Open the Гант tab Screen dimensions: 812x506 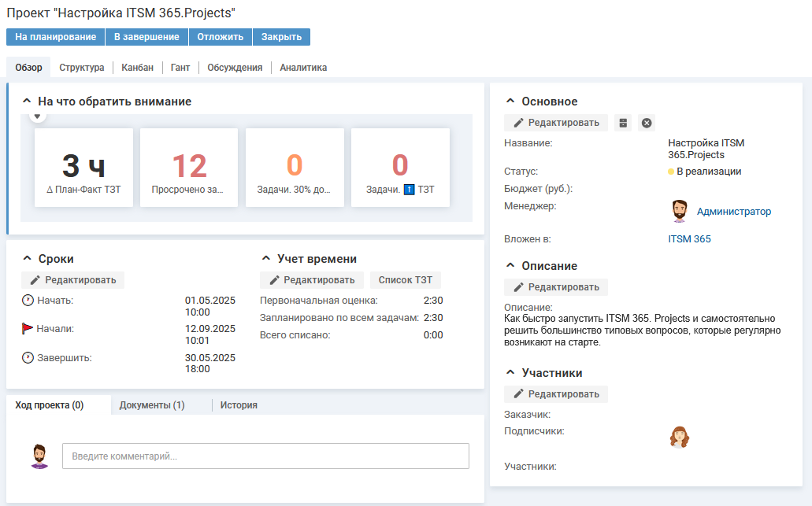coord(180,68)
